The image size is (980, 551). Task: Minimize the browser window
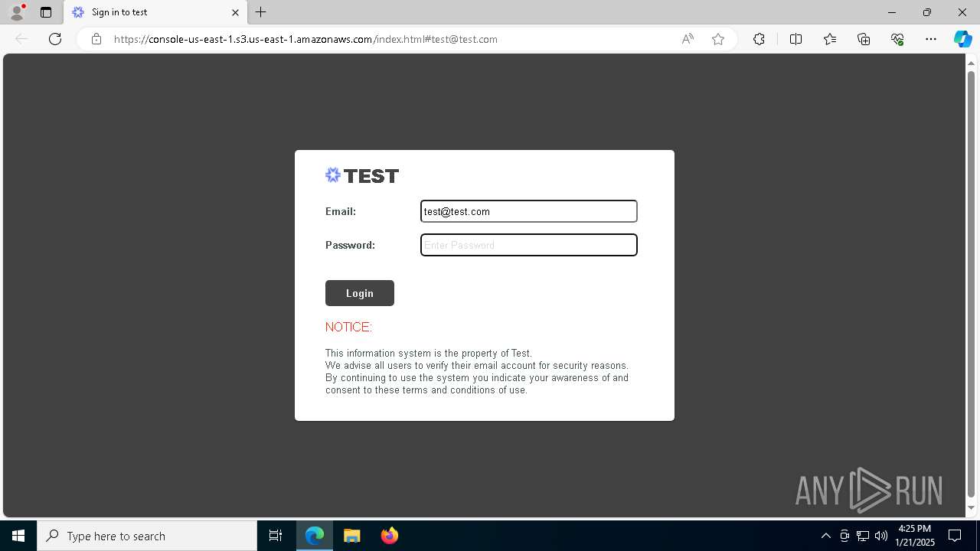[892, 12]
